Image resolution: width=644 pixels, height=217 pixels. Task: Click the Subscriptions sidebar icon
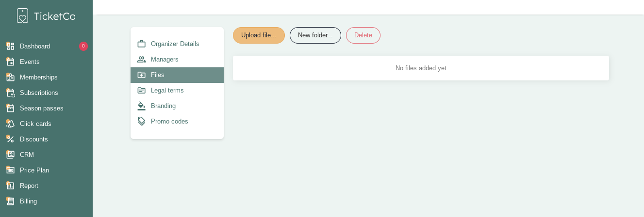10,93
